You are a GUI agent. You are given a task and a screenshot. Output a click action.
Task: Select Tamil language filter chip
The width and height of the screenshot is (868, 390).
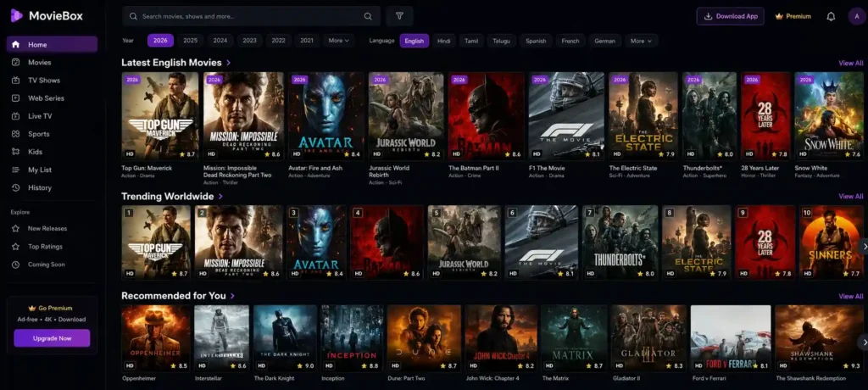click(471, 41)
